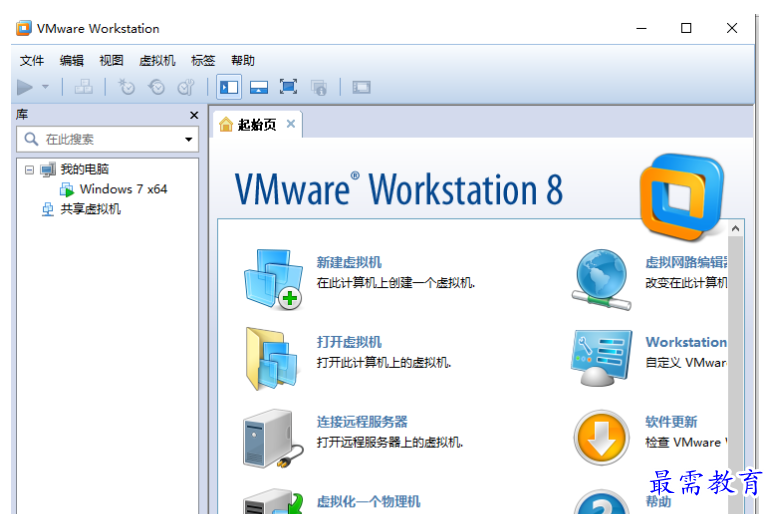Click the power on play button in toolbar
Image resolution: width=771 pixels, height=514 pixels.
25,88
